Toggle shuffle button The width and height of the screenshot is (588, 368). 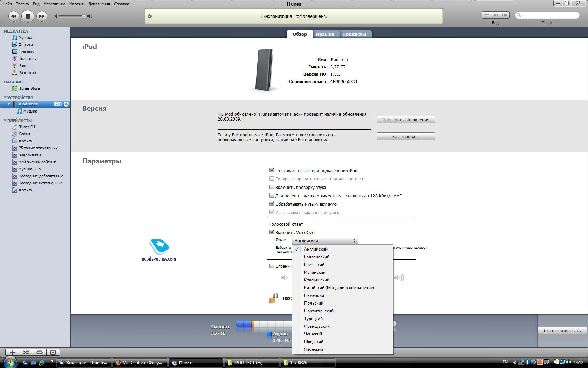pos(26,352)
